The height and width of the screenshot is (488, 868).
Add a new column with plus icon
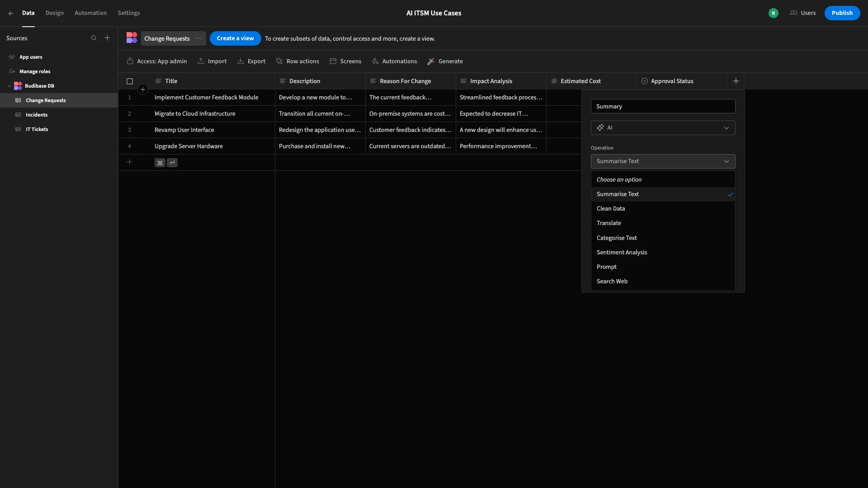click(736, 81)
